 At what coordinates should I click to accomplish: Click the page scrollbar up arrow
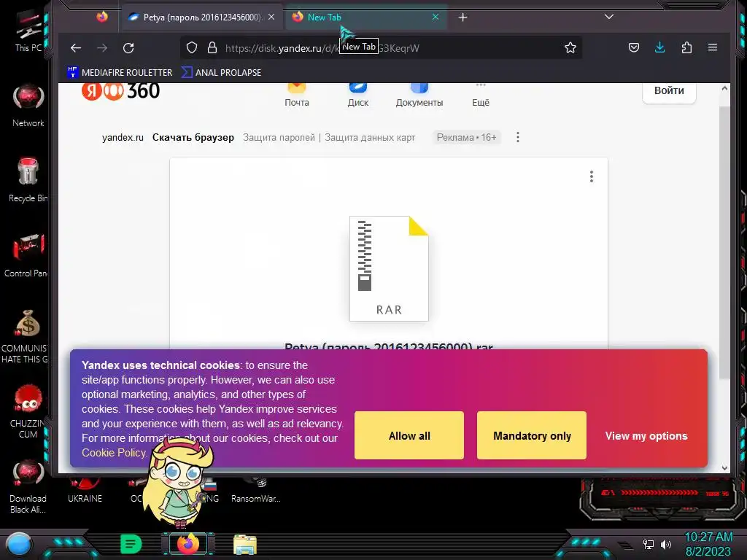coord(724,88)
